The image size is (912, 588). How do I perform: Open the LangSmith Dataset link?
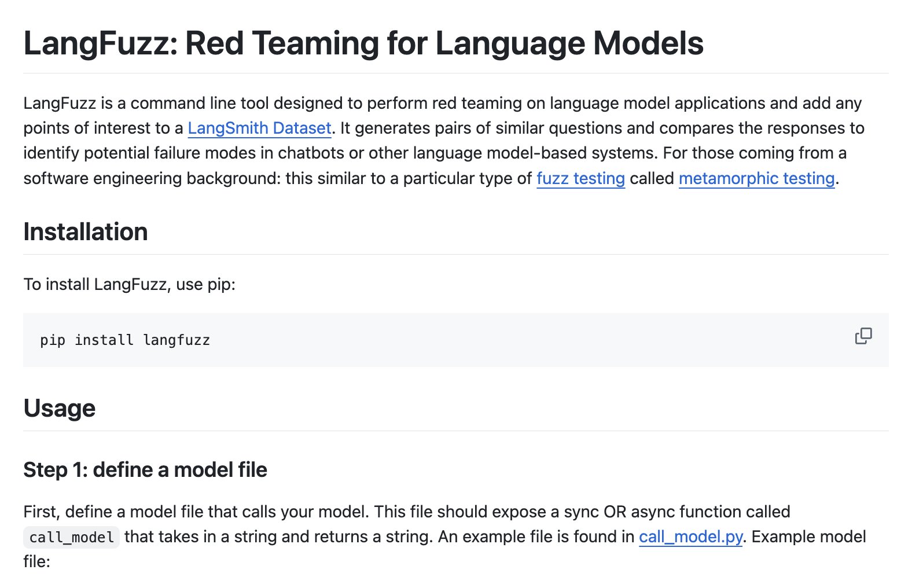pos(259,128)
